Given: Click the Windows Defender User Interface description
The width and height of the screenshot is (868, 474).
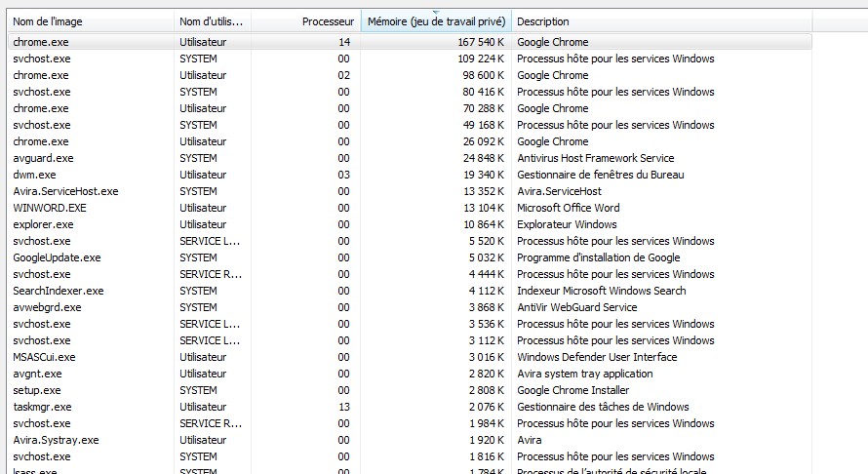Looking at the screenshot, I should pos(597,357).
